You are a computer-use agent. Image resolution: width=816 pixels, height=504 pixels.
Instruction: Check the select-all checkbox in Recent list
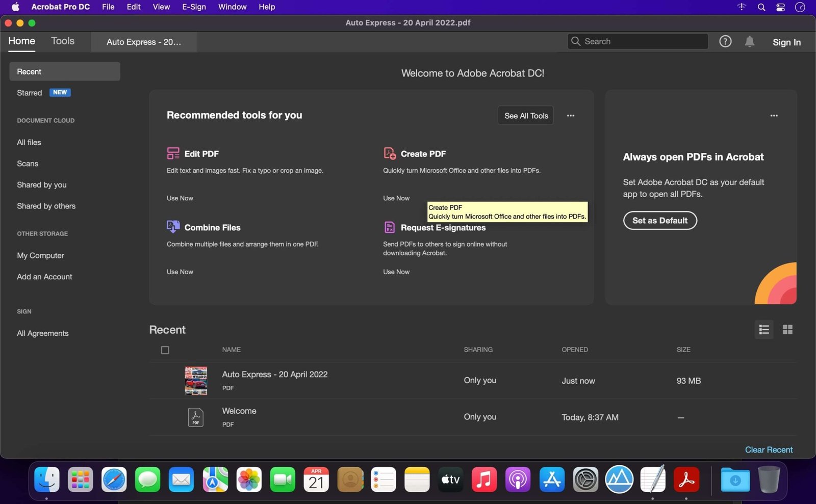165,350
